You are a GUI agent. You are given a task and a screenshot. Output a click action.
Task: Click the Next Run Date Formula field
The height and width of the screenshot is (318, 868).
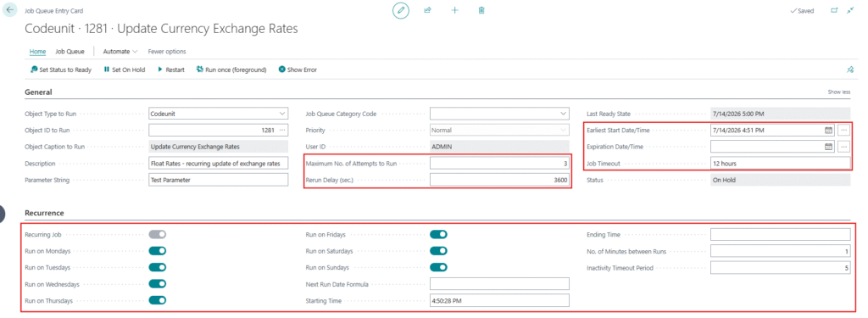click(499, 284)
